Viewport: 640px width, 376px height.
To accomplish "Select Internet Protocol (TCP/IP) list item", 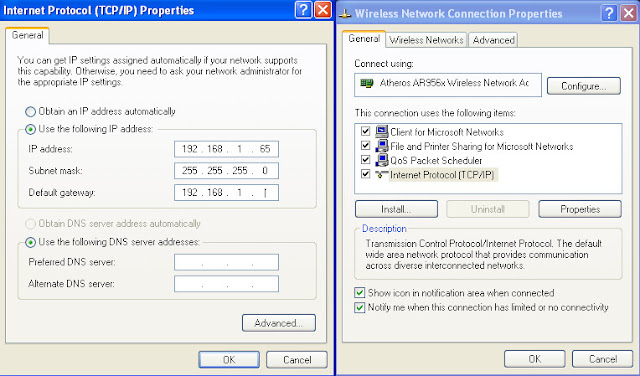I will click(x=442, y=175).
